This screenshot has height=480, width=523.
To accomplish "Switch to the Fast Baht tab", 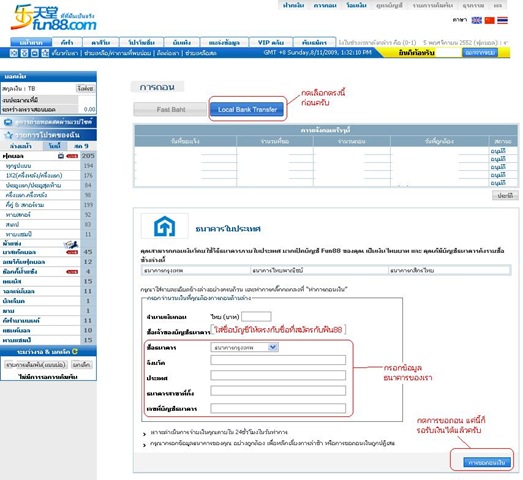I will tap(170, 109).
